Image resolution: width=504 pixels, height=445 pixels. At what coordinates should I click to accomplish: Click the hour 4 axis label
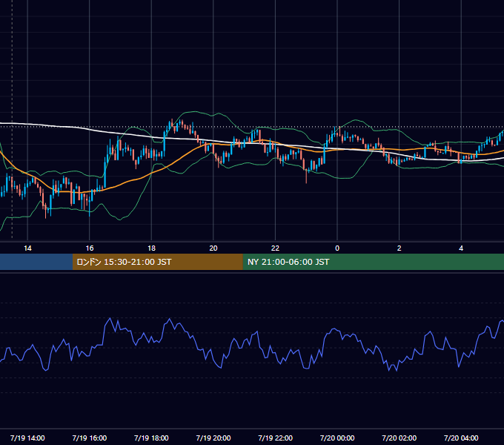point(461,248)
